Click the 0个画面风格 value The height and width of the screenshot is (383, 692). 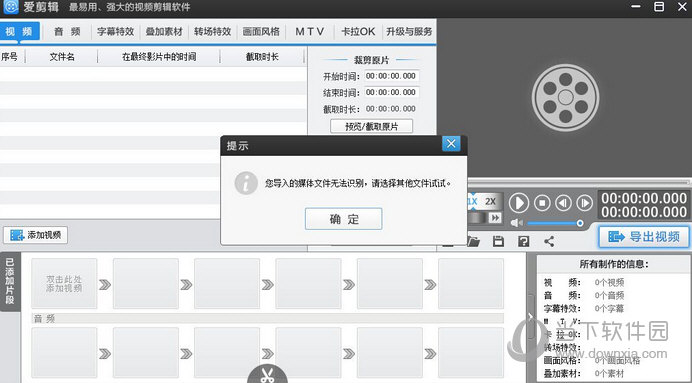coord(617,360)
